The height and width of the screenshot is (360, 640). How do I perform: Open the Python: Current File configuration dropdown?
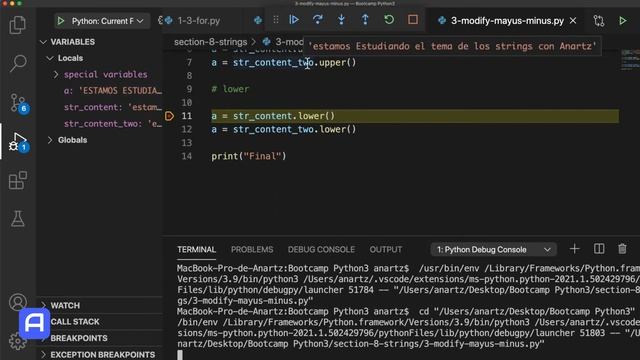(107, 21)
